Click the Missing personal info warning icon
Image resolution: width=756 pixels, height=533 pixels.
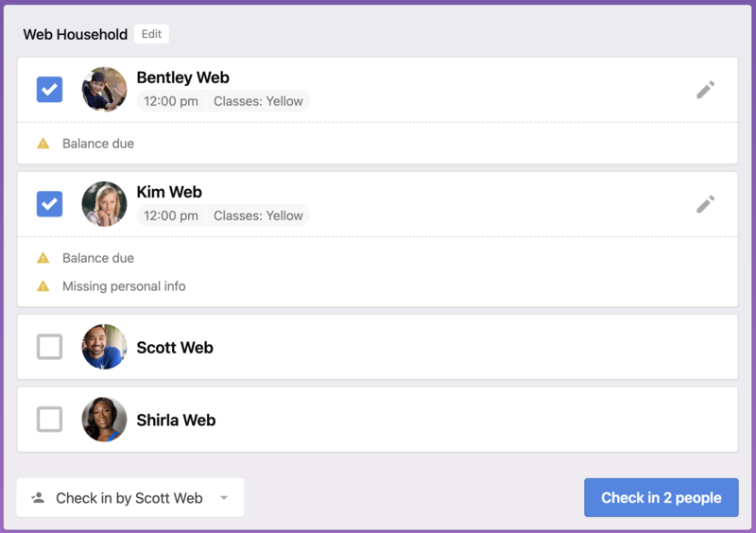(x=43, y=286)
